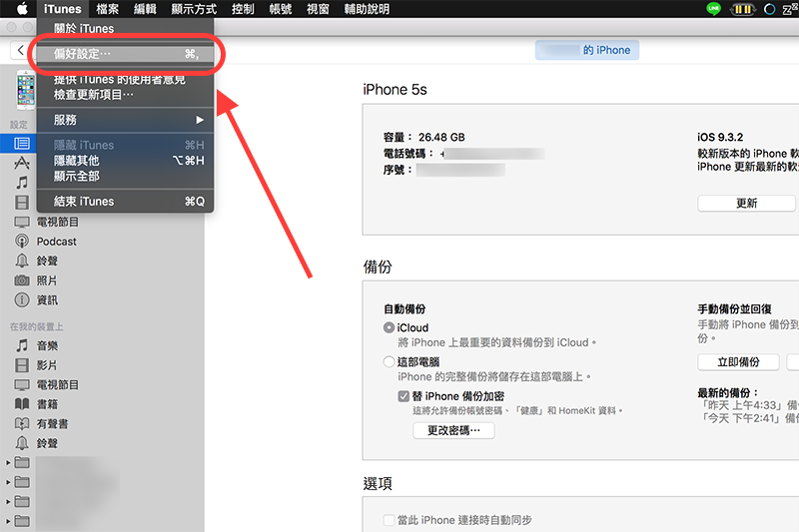The height and width of the screenshot is (532, 799).
Task: Choose 這部電腦 (This Computer) backup option
Action: click(x=390, y=361)
